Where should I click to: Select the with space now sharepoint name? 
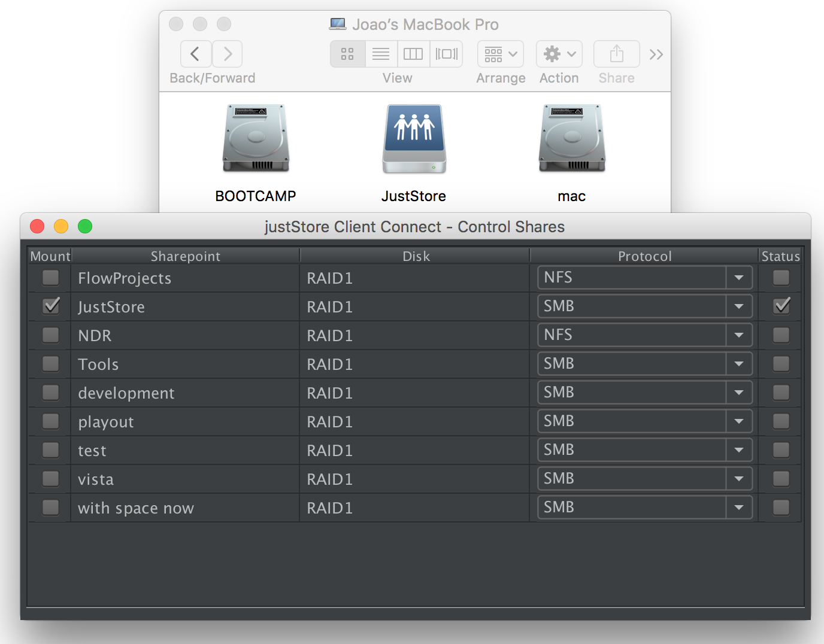point(136,508)
